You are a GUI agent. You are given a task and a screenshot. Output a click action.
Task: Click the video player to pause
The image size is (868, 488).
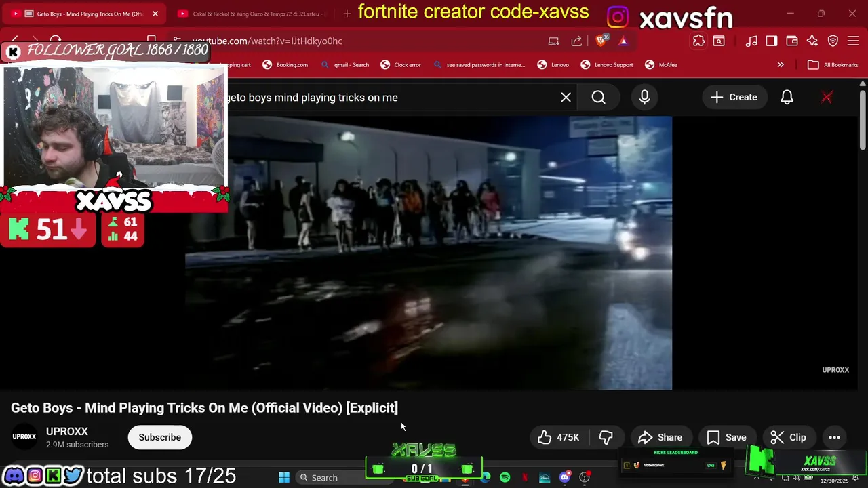click(429, 253)
